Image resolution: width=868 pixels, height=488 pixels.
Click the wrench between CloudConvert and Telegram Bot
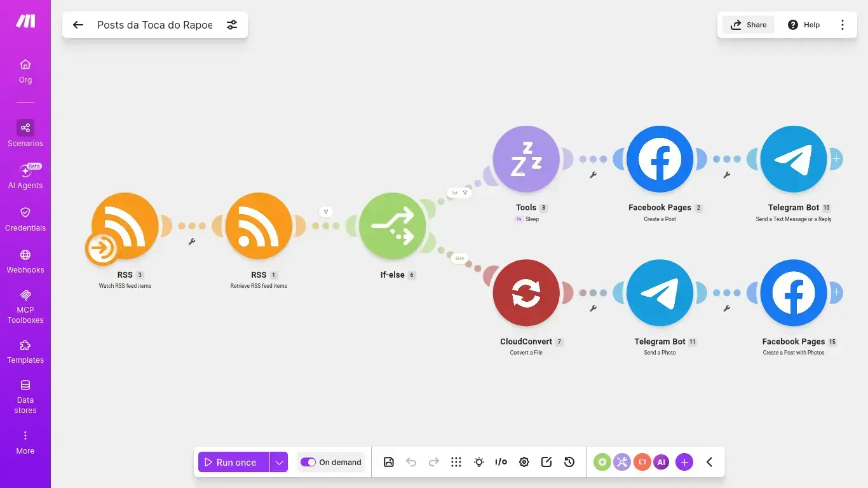pyautogui.click(x=593, y=308)
